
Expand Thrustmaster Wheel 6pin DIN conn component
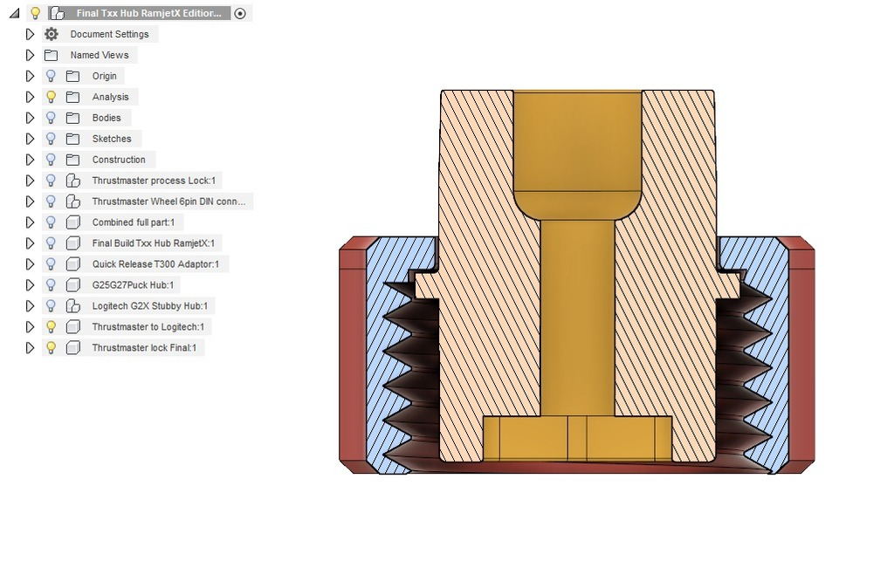[30, 202]
